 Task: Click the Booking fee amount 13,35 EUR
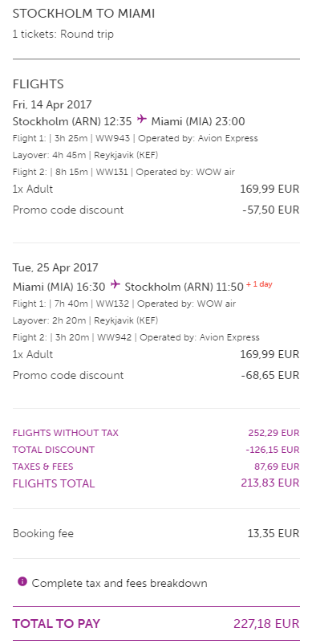(274, 533)
